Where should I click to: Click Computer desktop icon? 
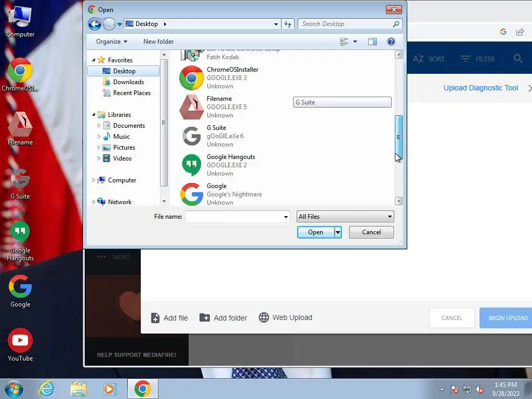(20, 22)
